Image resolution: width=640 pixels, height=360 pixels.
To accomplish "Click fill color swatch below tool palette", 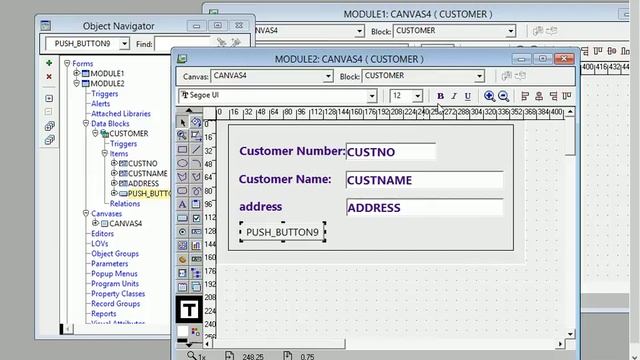I will coord(182,331).
